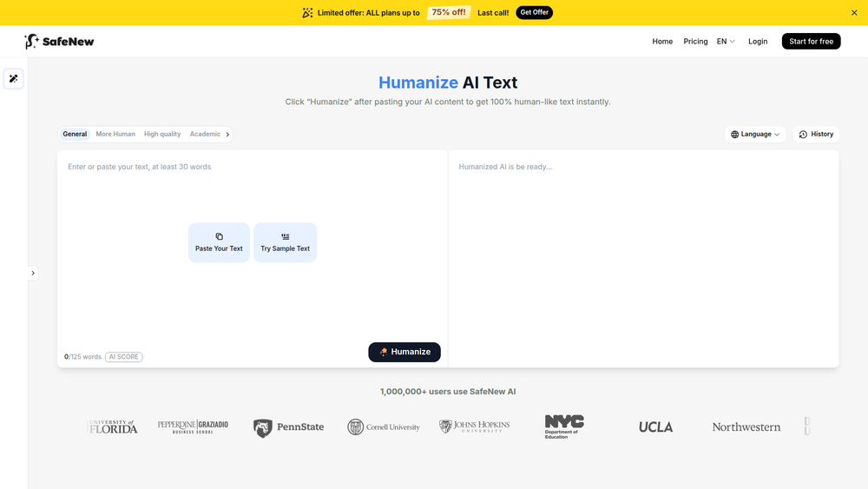The width and height of the screenshot is (868, 489).
Task: Click the Humanize button
Action: pyautogui.click(x=404, y=353)
